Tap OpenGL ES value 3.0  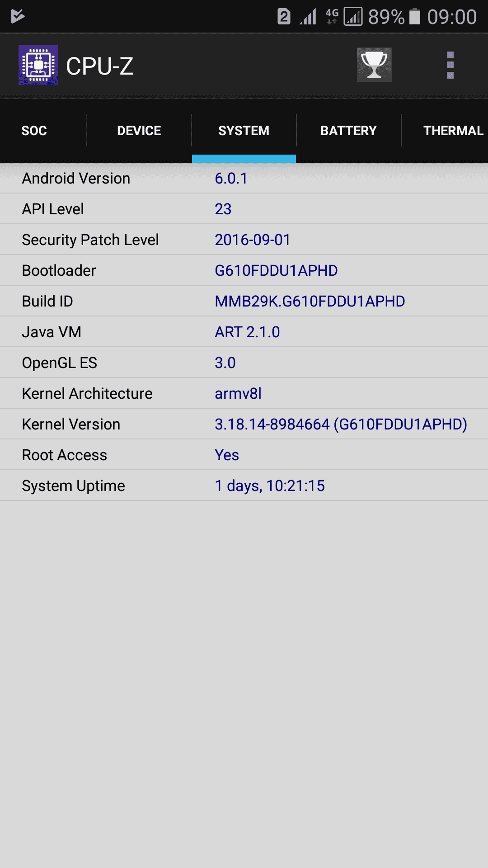tap(225, 363)
